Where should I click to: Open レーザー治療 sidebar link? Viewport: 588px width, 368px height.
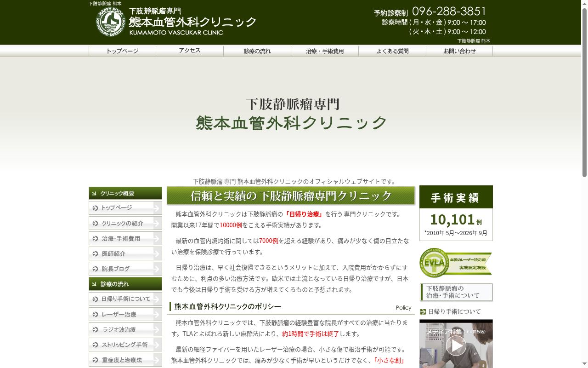pyautogui.click(x=125, y=314)
